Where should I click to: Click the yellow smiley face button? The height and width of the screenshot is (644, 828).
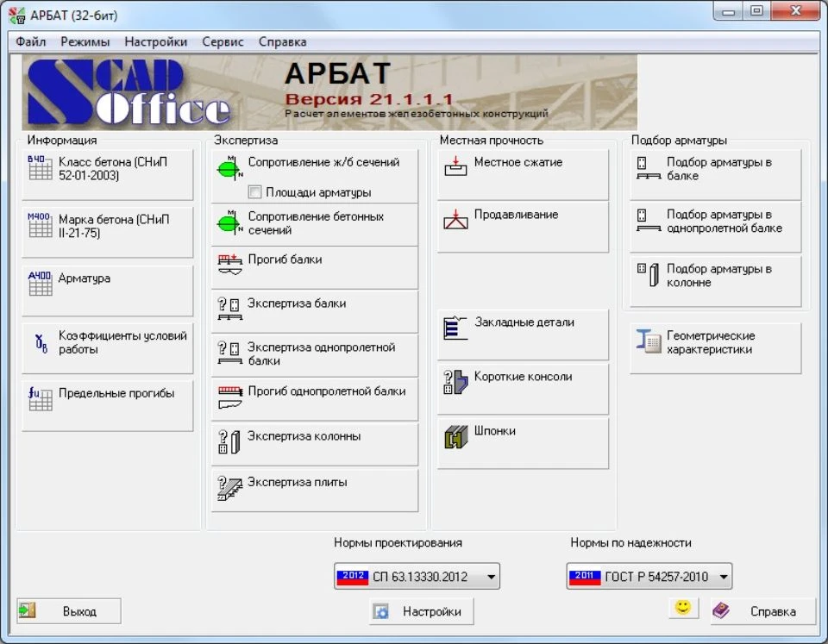683,608
